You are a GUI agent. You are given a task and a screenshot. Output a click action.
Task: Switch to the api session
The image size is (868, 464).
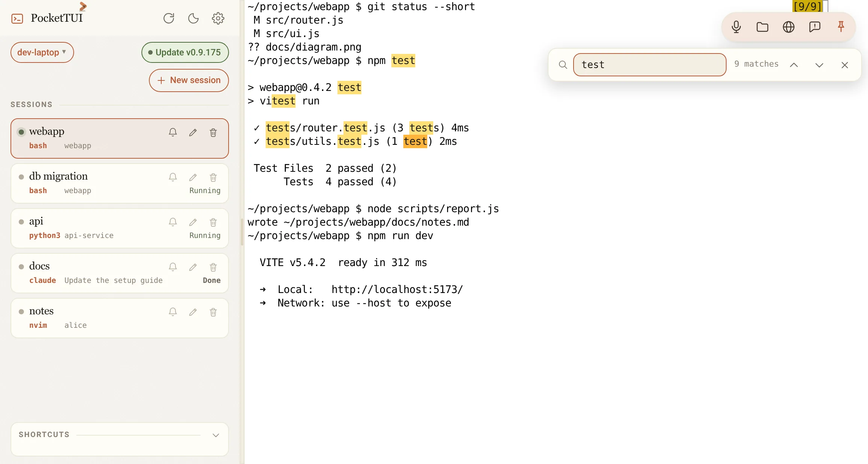pyautogui.click(x=120, y=228)
